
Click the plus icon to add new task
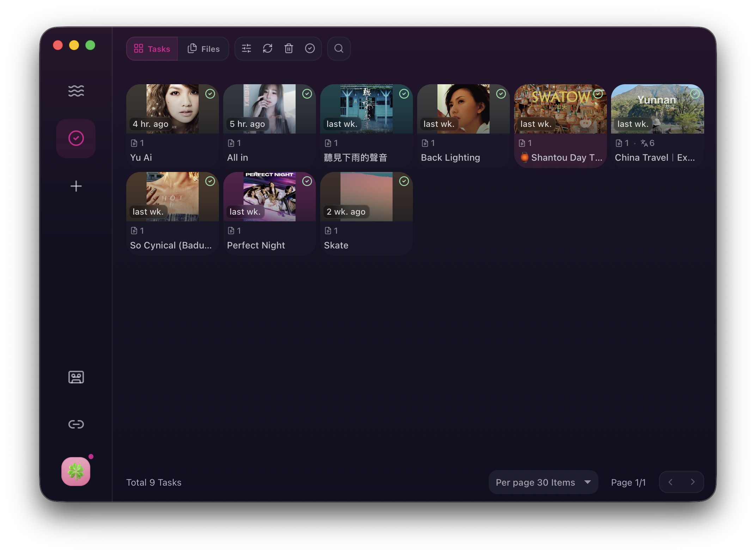tap(76, 186)
